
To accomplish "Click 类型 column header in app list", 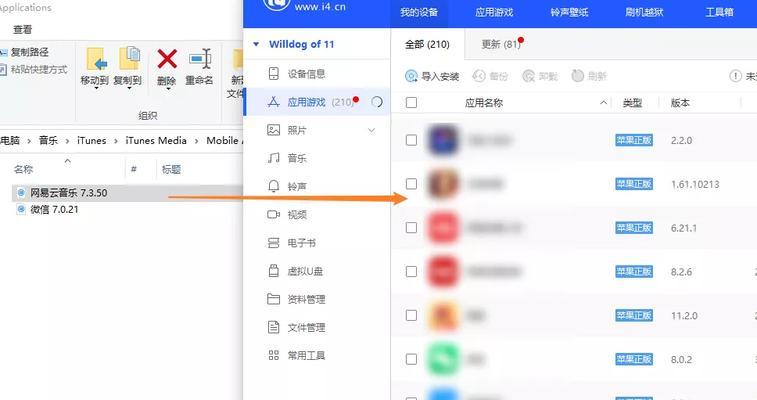I will pos(632,103).
